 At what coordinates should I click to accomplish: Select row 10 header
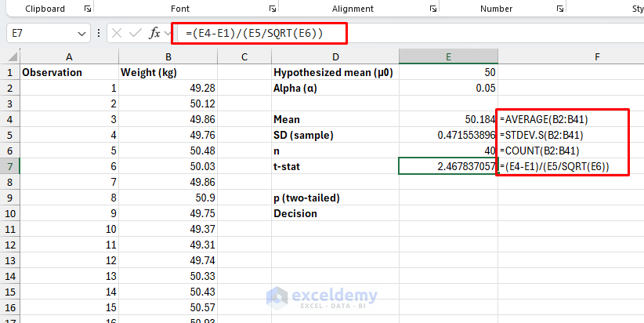point(10,213)
